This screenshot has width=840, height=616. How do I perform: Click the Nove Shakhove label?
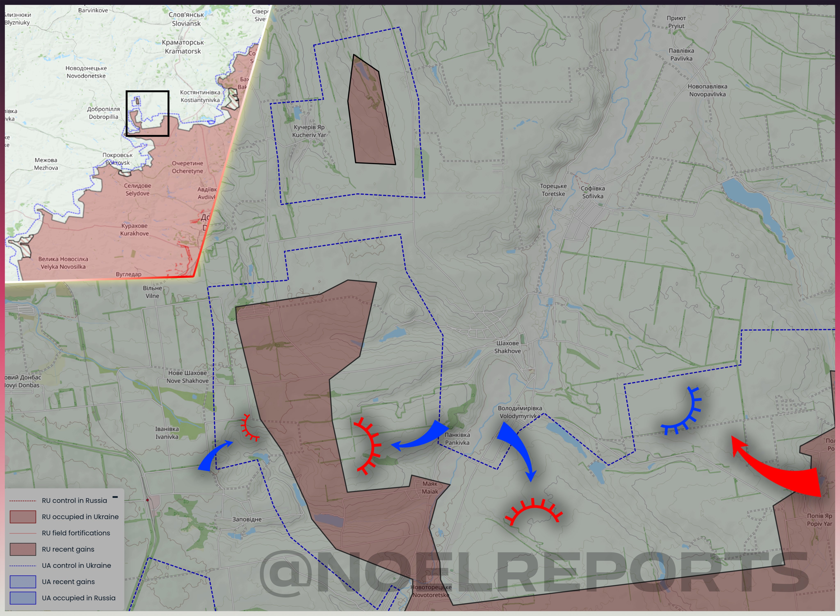[x=187, y=377]
